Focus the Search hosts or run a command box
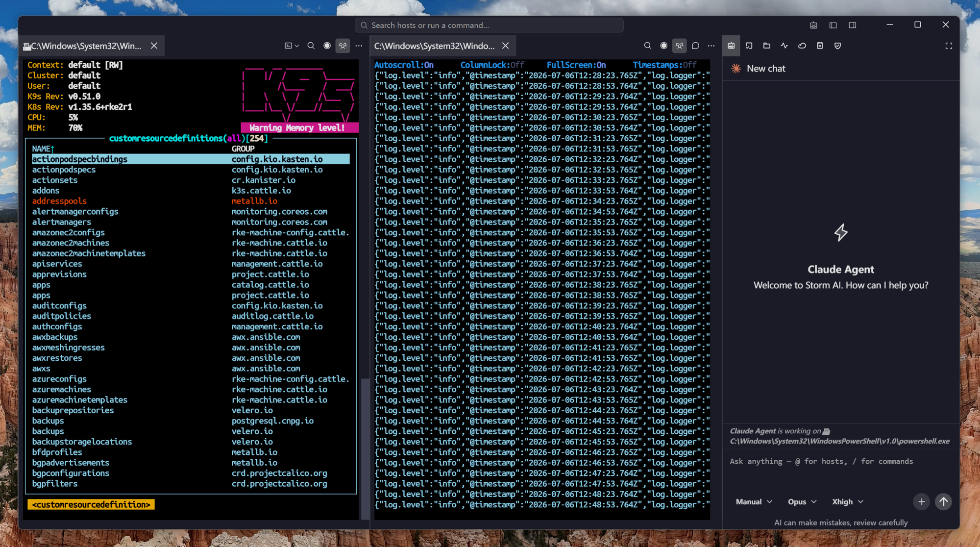The height and width of the screenshot is (547, 980). pyautogui.click(x=489, y=25)
